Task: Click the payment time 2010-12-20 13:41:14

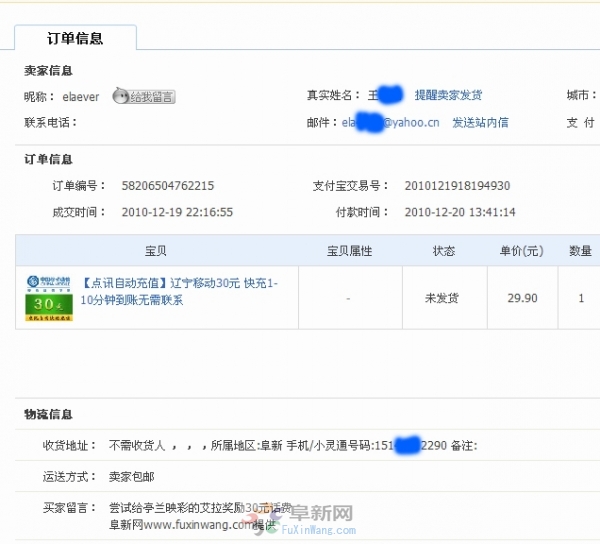Action: click(x=460, y=212)
